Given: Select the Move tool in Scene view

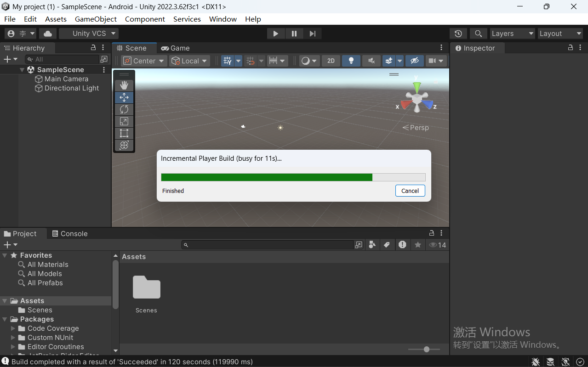Looking at the screenshot, I should point(124,97).
